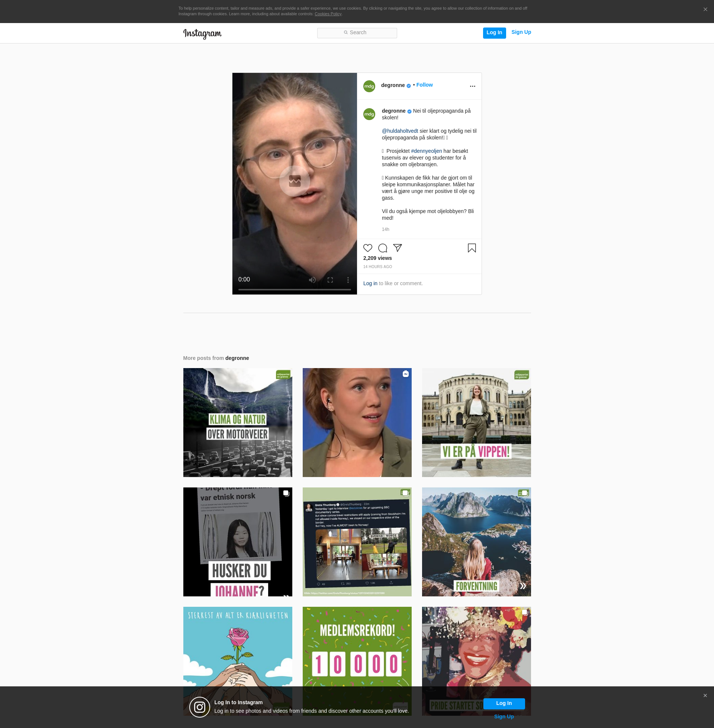Click the degronne mdg profile avatar
This screenshot has width=714, height=728.
tap(369, 86)
